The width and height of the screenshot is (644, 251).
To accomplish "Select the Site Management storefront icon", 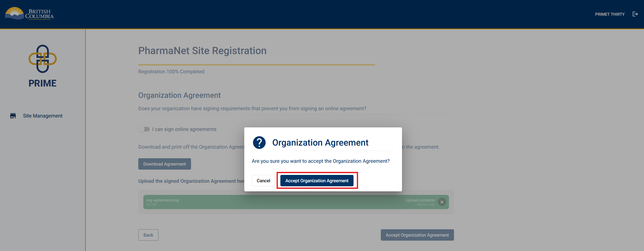I will [x=13, y=116].
